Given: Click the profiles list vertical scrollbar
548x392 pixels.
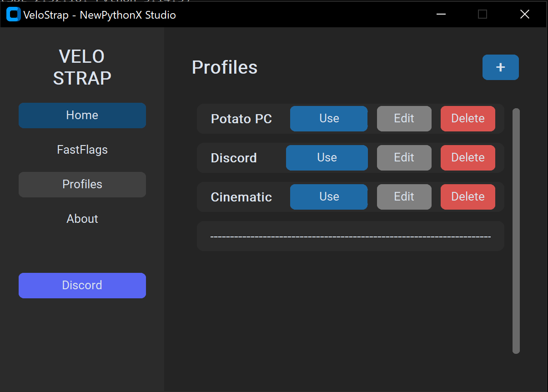Looking at the screenshot, I should (516, 231).
